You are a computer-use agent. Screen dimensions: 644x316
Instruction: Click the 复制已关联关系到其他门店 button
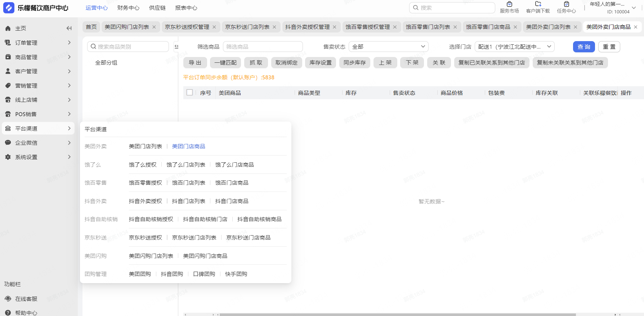492,62
